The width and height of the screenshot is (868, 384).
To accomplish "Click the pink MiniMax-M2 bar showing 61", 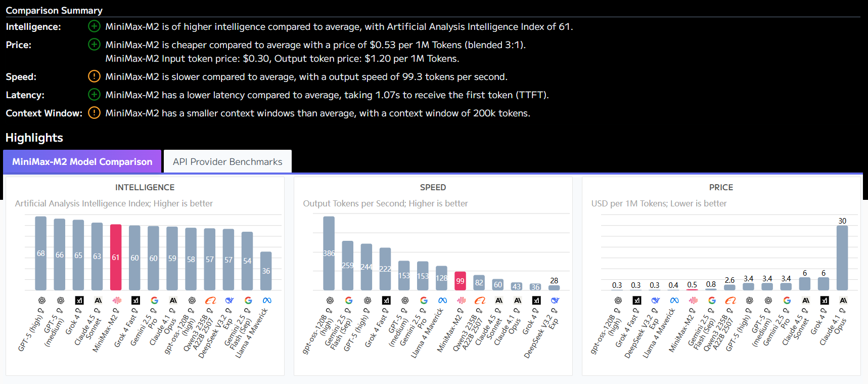I will coord(116,257).
